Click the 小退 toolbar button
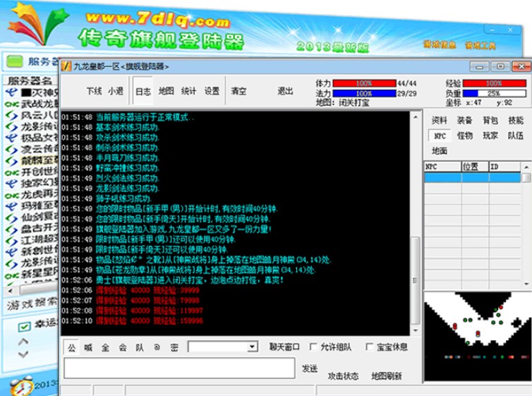532x396 pixels. coord(116,91)
